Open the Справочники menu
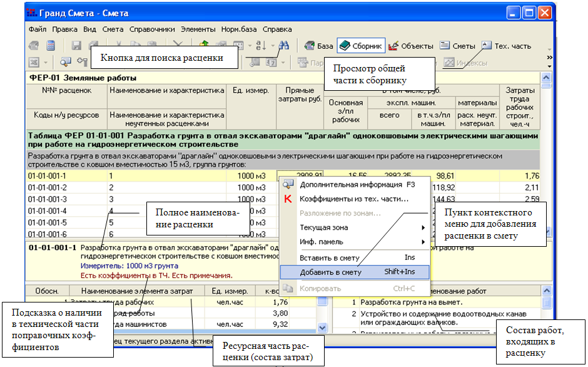588x367 pixels. point(152,29)
